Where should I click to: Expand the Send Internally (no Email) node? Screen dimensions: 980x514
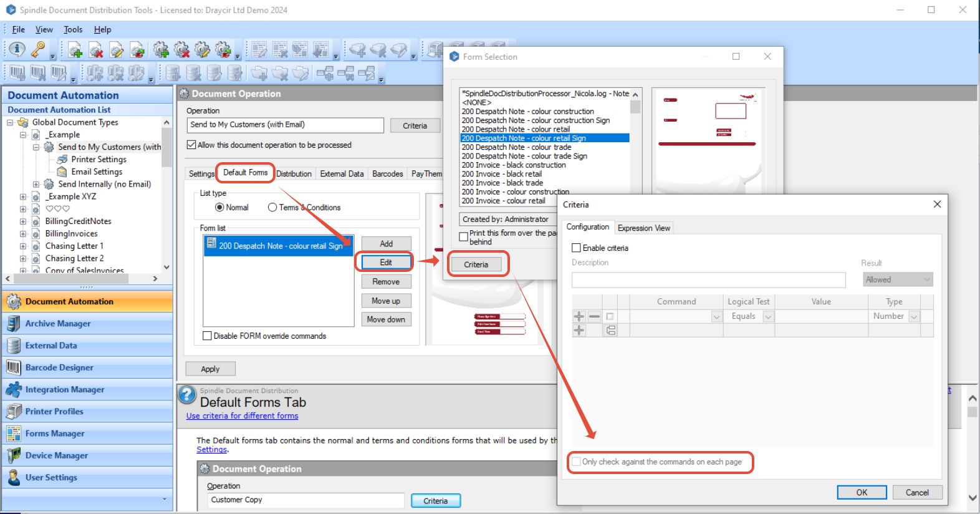pyautogui.click(x=36, y=184)
